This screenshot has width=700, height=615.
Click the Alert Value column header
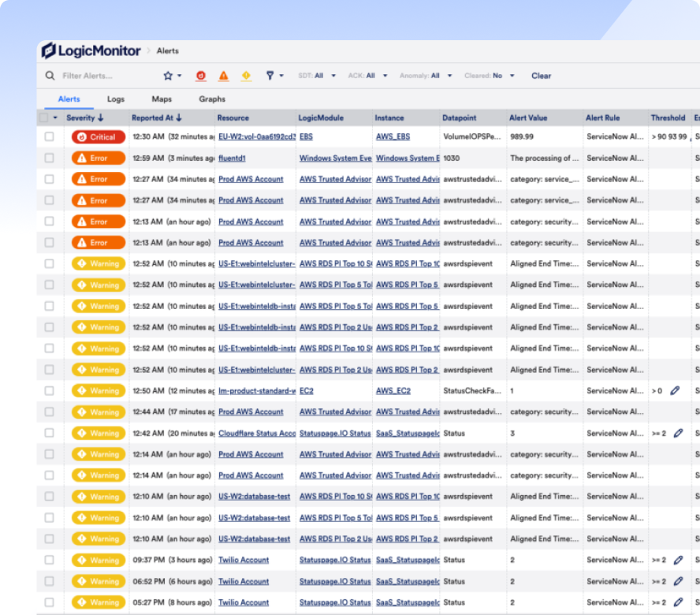click(x=528, y=118)
